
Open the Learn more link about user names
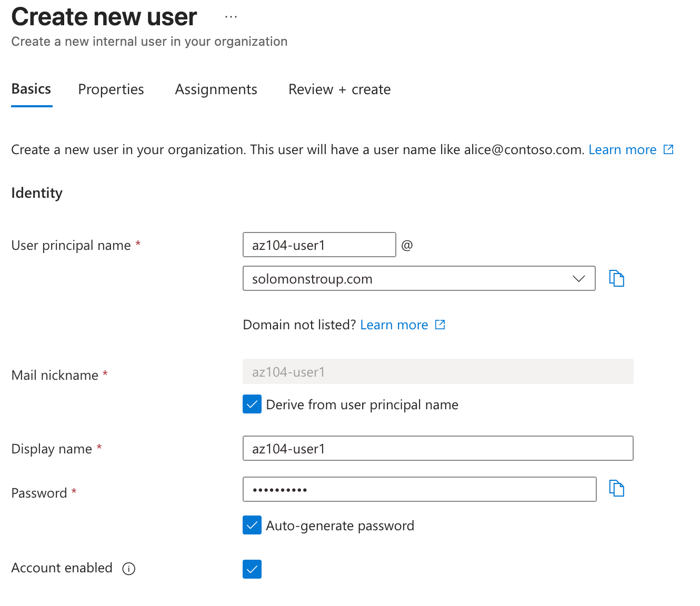[x=623, y=149]
